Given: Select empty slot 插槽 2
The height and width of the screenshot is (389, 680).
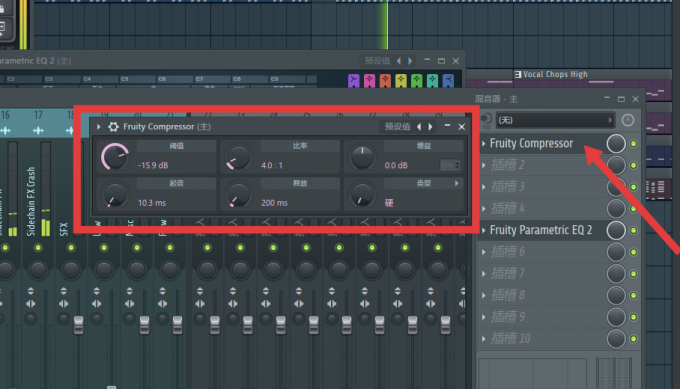Looking at the screenshot, I should [507, 165].
